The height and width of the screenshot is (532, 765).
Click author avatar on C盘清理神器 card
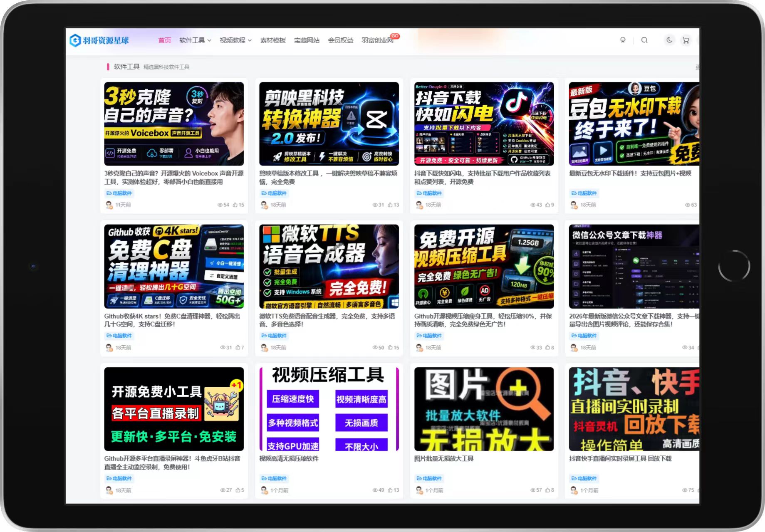[x=109, y=347]
